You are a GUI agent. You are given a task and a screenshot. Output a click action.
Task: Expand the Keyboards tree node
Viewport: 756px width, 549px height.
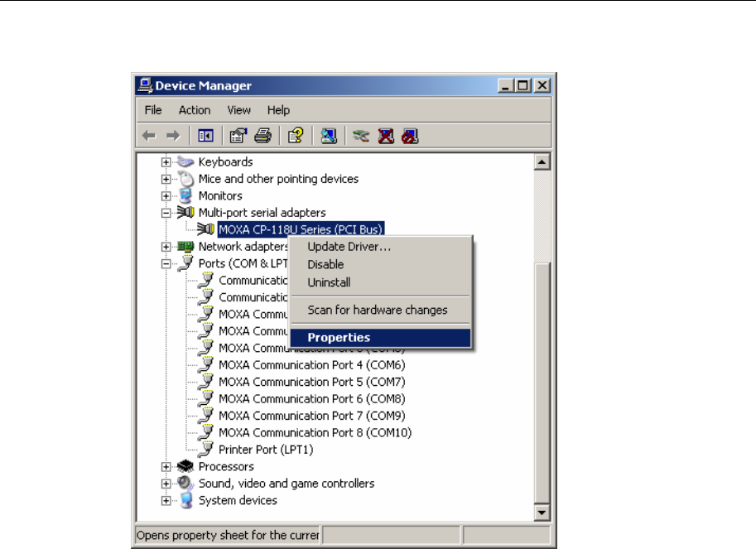tap(166, 162)
